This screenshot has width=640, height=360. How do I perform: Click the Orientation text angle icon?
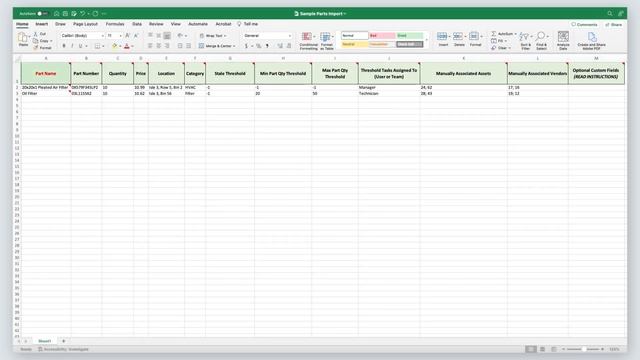pos(180,36)
